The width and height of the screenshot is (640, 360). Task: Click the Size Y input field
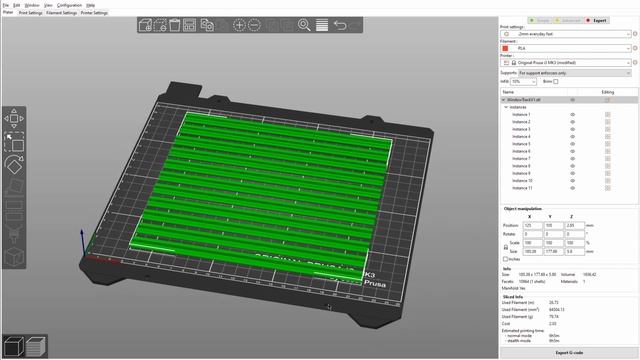click(553, 251)
